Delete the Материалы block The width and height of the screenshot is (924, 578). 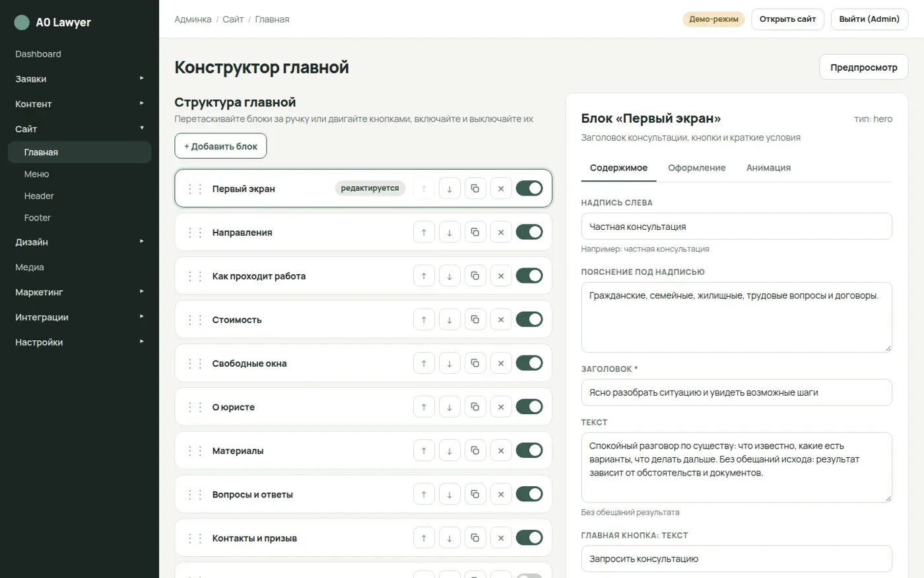tap(501, 451)
